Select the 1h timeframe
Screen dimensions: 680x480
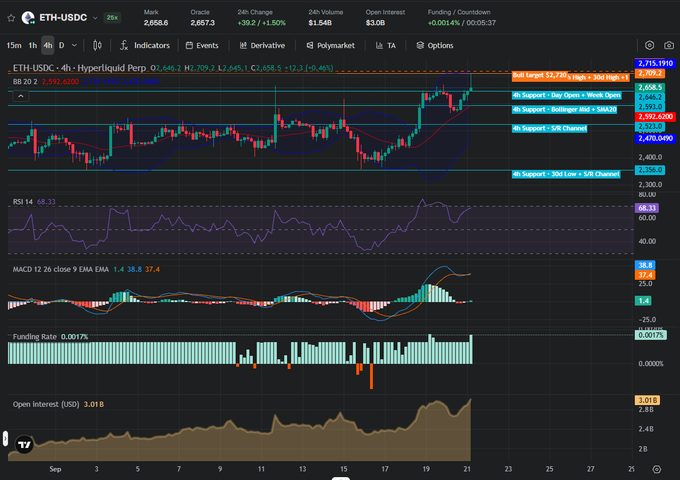[x=33, y=46]
